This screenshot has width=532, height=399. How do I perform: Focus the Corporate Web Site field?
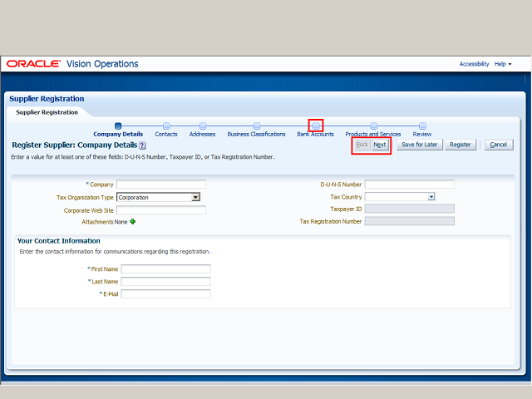pyautogui.click(x=161, y=210)
